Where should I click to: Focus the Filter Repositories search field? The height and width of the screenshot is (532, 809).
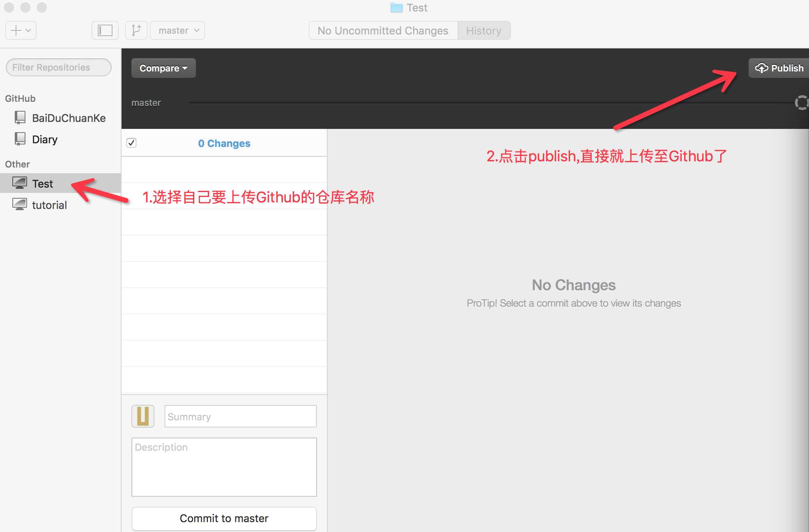59,67
